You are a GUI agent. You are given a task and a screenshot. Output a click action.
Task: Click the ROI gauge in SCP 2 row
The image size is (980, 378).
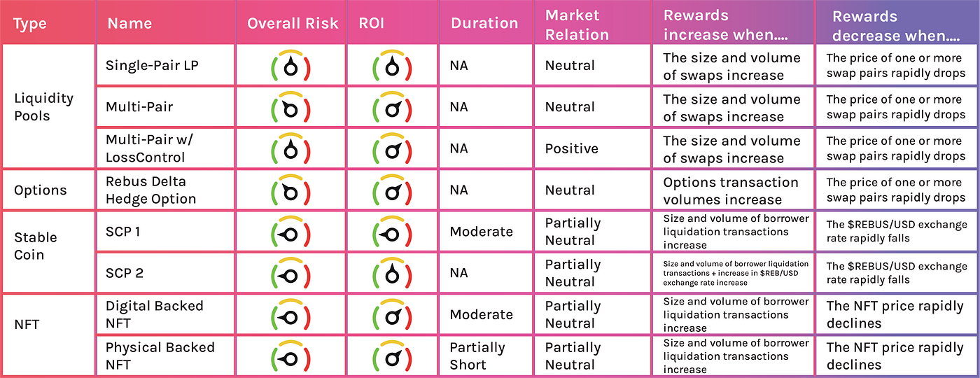click(391, 272)
